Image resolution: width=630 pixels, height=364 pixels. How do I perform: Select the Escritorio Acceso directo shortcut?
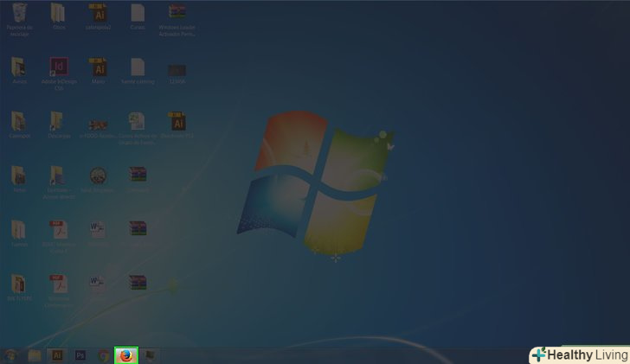pyautogui.click(x=59, y=182)
